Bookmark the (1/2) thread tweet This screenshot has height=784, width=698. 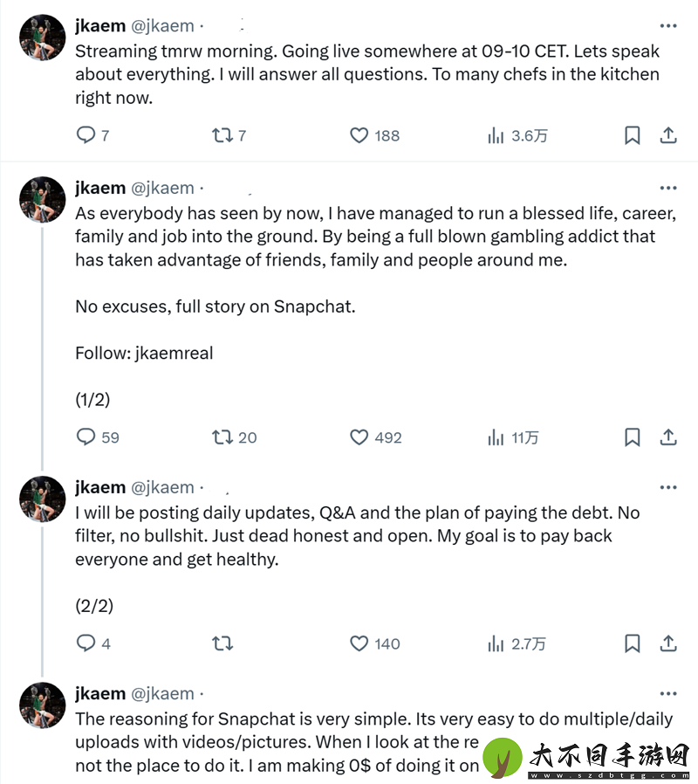(632, 437)
